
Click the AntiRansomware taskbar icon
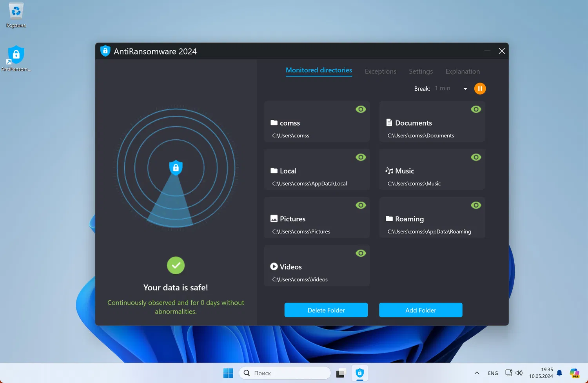click(x=360, y=373)
